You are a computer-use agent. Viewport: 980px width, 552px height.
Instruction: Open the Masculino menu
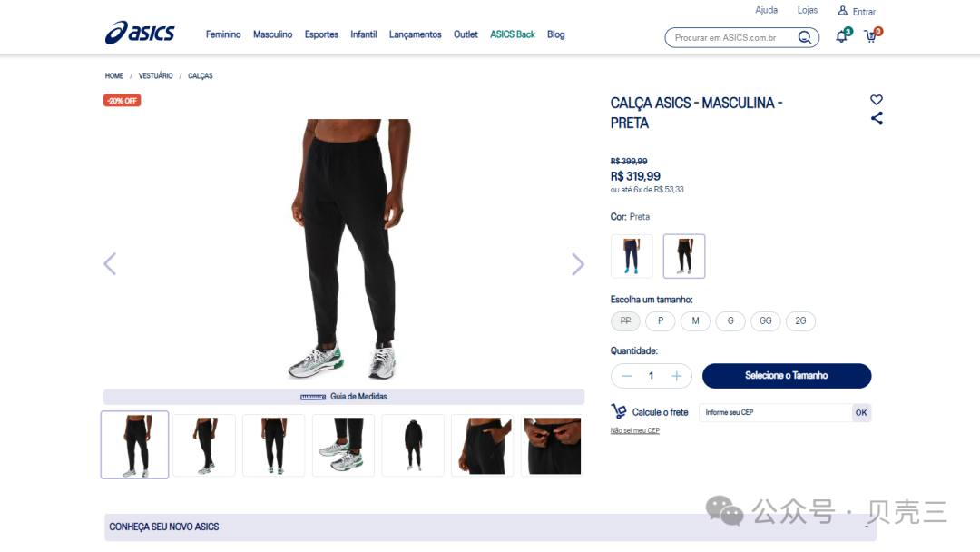(x=272, y=34)
